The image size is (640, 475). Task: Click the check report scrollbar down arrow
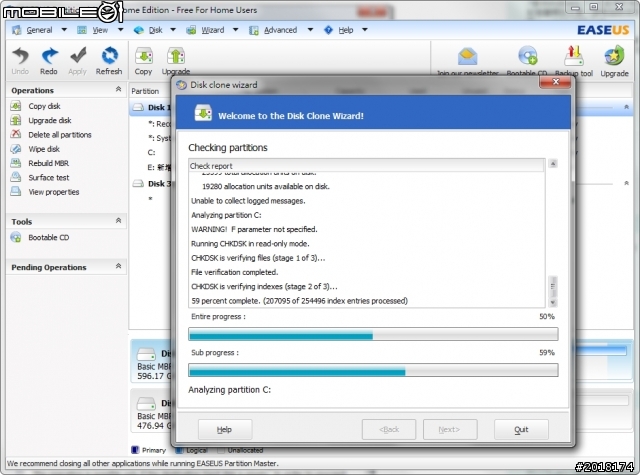coord(553,302)
